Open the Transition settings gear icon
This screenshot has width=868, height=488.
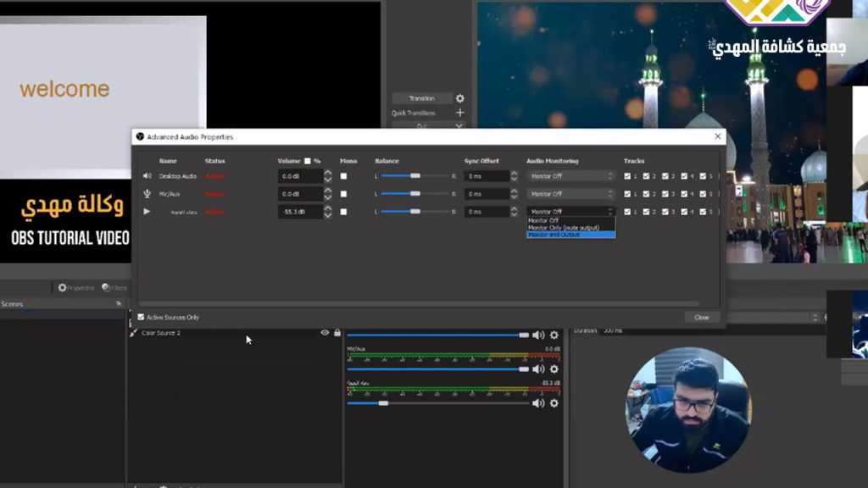pos(460,98)
